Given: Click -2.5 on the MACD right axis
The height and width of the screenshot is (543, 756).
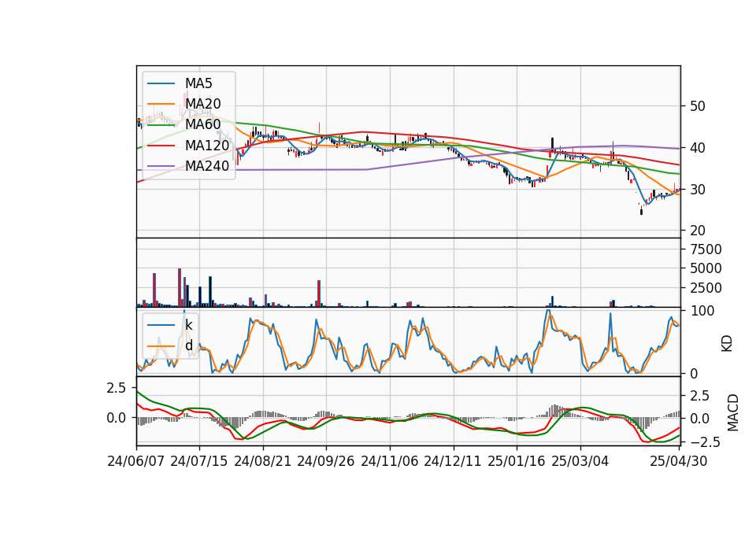Looking at the screenshot, I should (x=704, y=442).
